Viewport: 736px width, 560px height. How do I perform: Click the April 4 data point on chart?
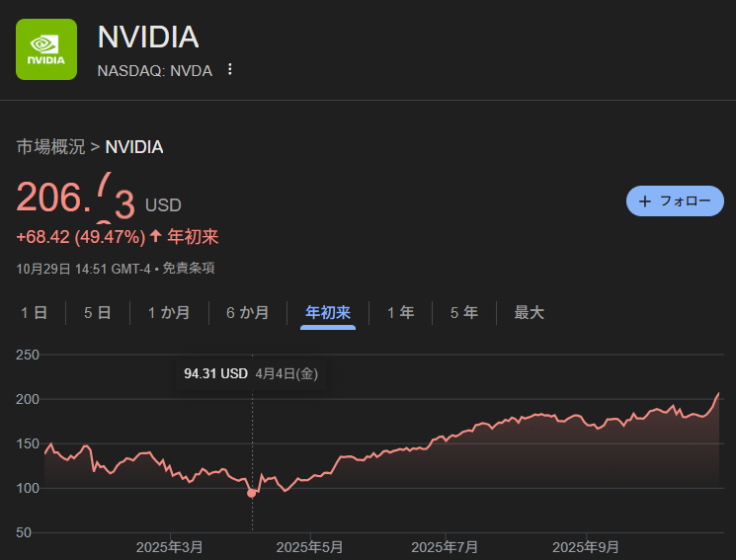tap(252, 493)
